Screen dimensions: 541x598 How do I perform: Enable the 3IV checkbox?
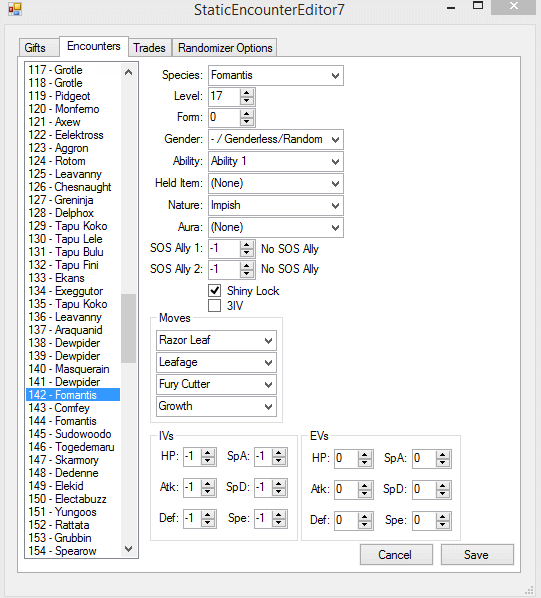(x=215, y=305)
